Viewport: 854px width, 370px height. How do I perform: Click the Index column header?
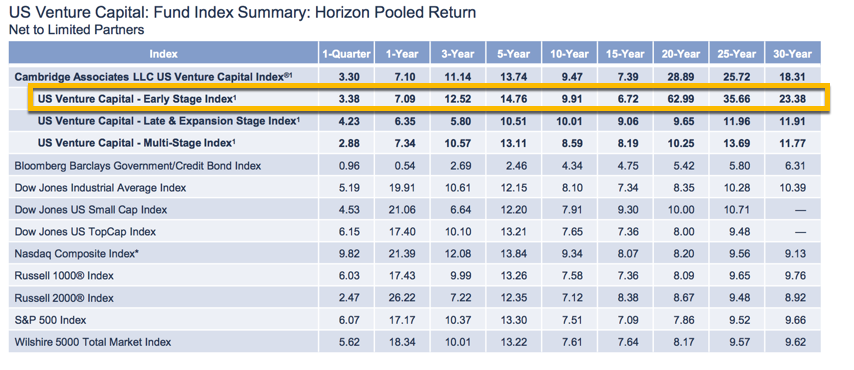point(163,54)
